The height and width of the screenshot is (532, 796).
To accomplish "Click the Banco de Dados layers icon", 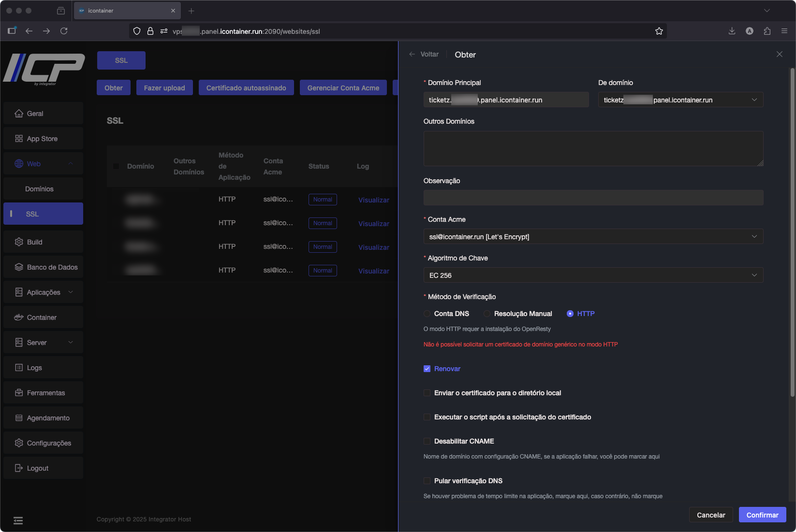I will tap(19, 267).
